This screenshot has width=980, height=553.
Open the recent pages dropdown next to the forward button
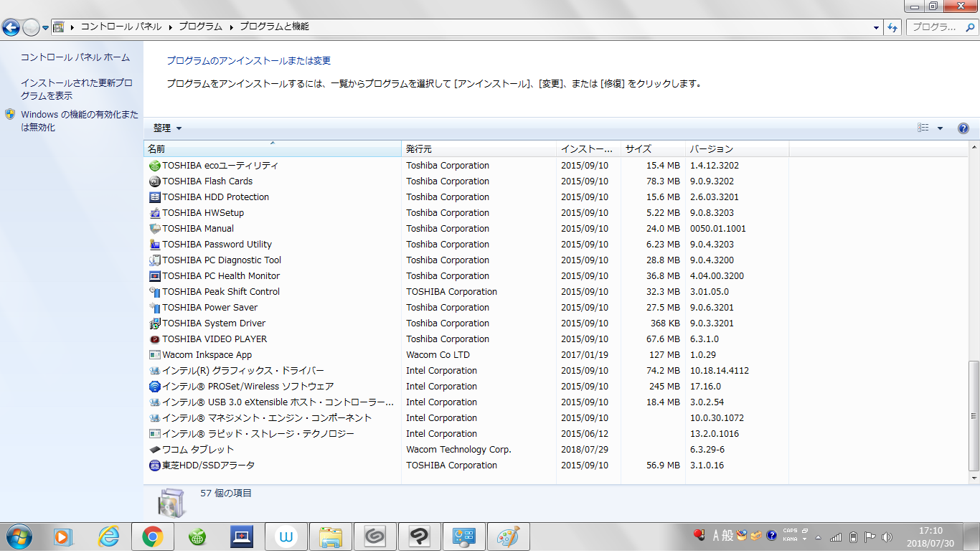(46, 27)
